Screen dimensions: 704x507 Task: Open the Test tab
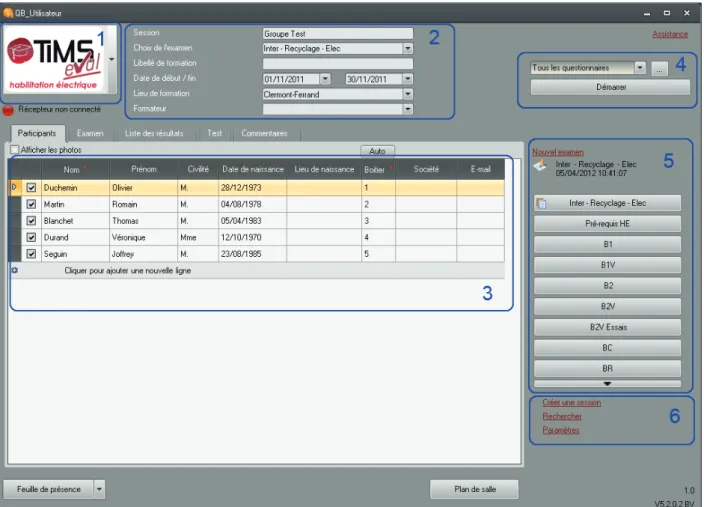214,133
